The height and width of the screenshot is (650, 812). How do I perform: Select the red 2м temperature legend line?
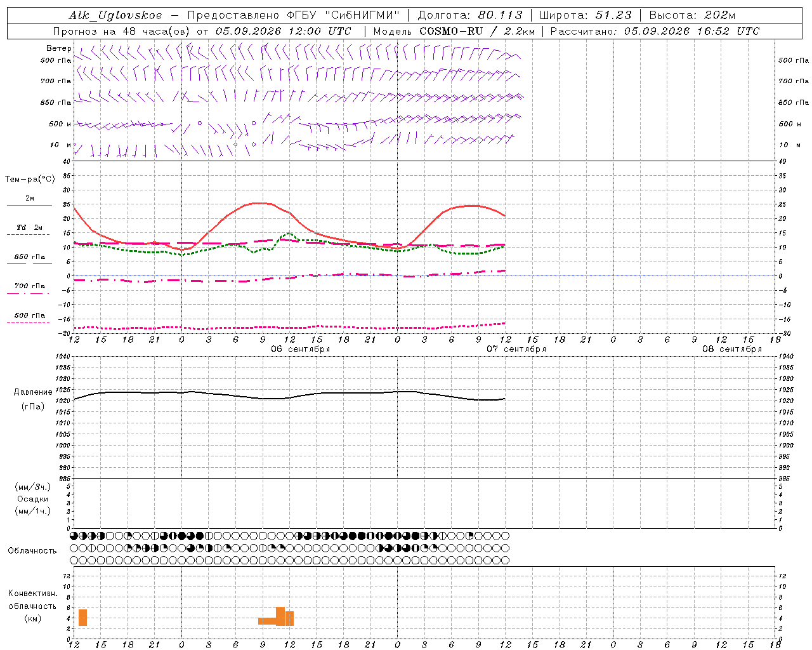click(29, 205)
